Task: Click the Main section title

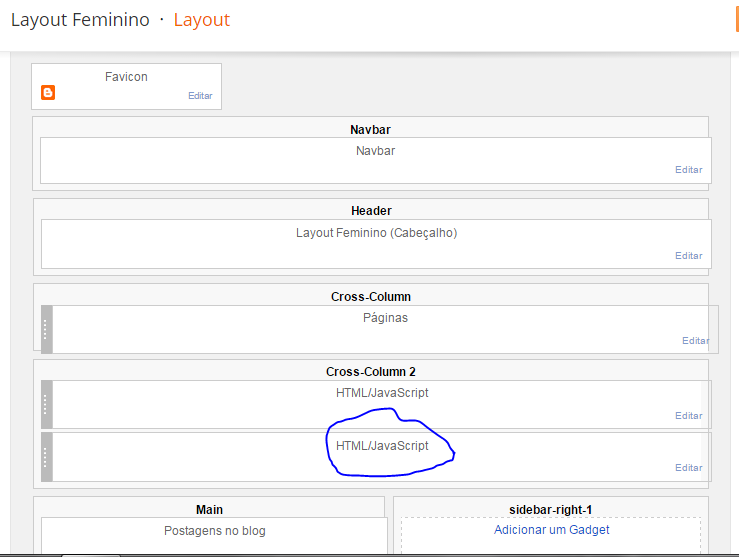Action: 209,510
